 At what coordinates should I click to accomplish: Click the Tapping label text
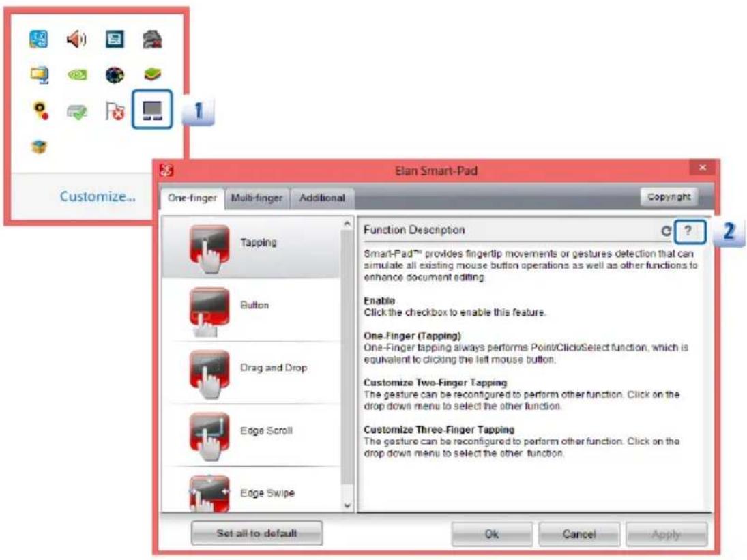click(259, 242)
